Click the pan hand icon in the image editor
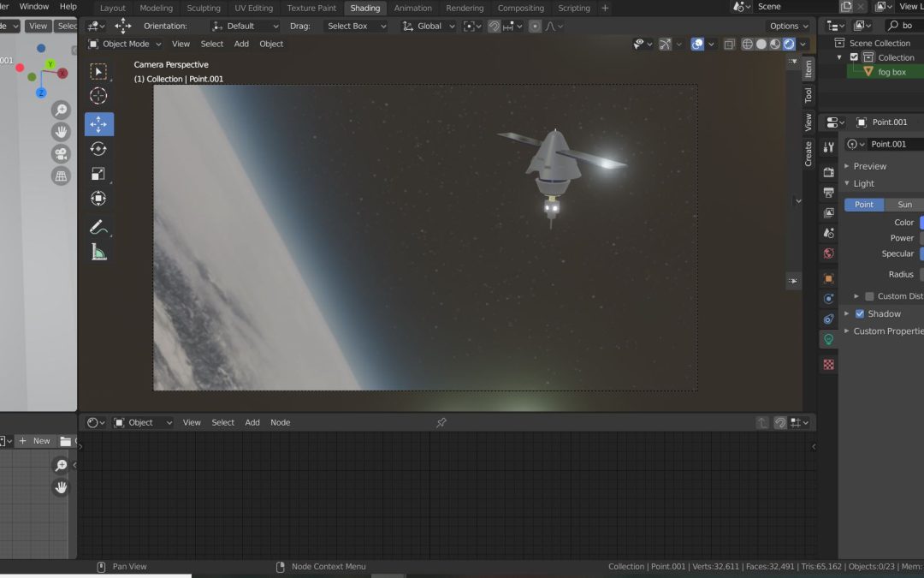The image size is (924, 578). (x=61, y=487)
